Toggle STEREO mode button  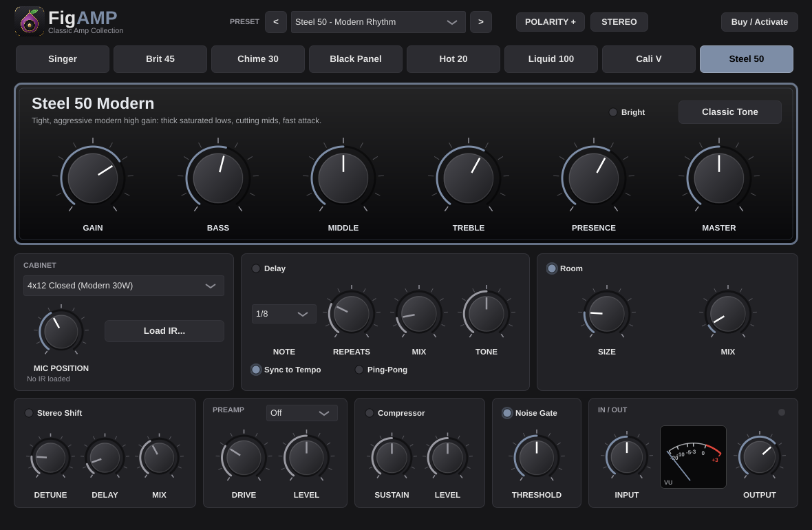tap(619, 22)
